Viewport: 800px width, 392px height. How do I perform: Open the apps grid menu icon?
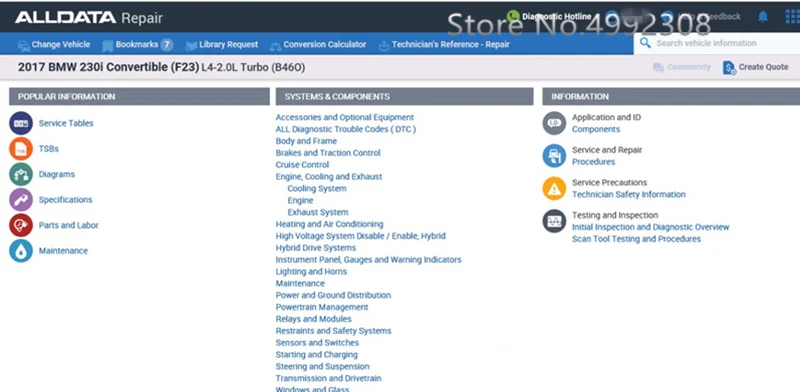coord(792,16)
